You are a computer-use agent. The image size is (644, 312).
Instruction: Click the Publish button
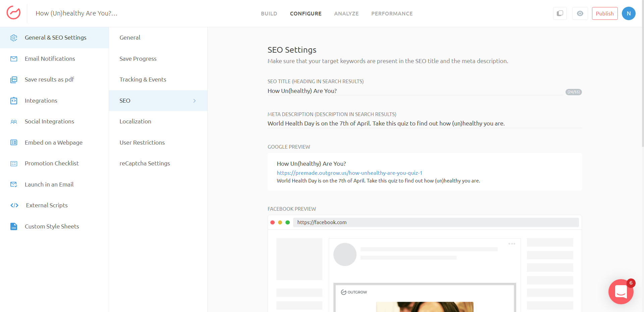point(604,13)
